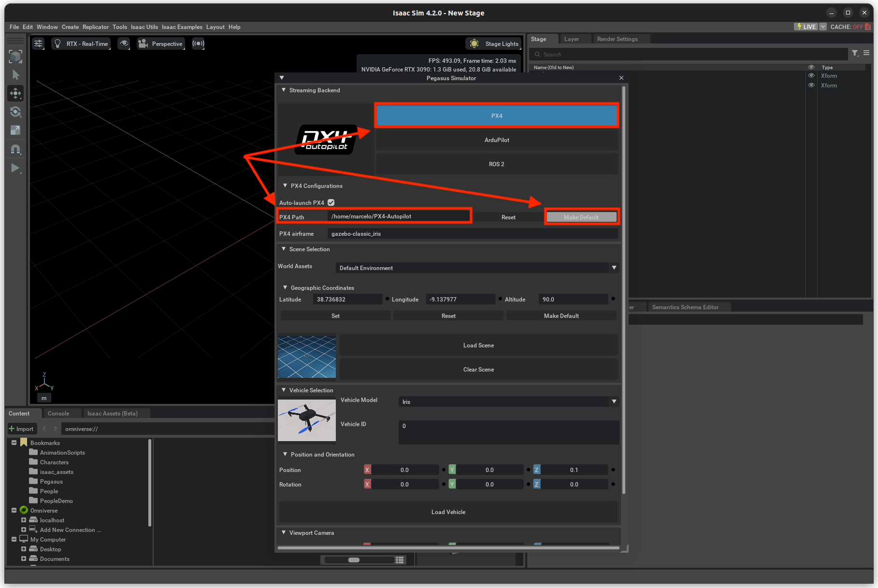This screenshot has height=588, width=878.
Task: Click the PX4 autopilot logo image
Action: point(325,140)
